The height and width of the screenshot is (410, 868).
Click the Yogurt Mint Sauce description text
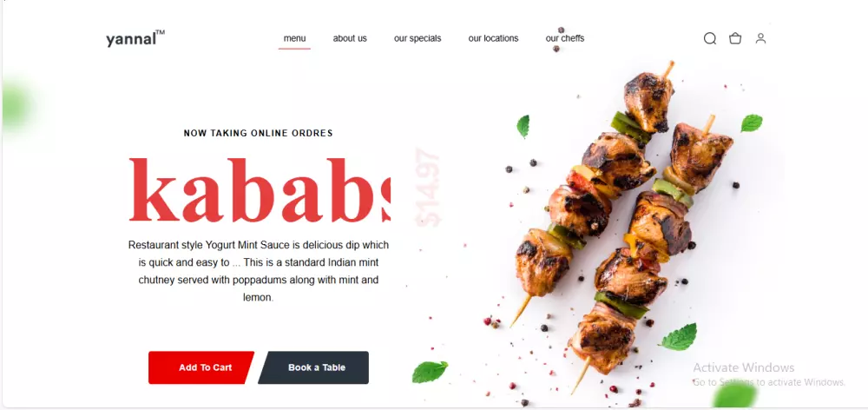[259, 271]
